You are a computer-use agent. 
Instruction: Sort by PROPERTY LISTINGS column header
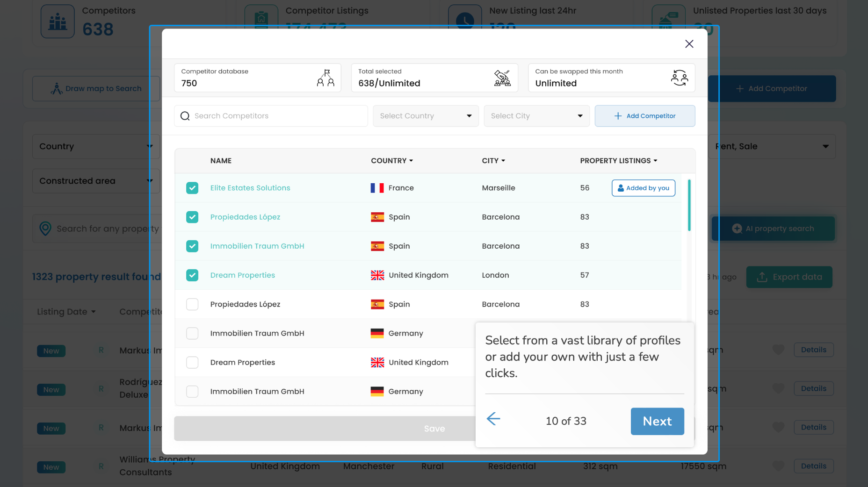(619, 161)
